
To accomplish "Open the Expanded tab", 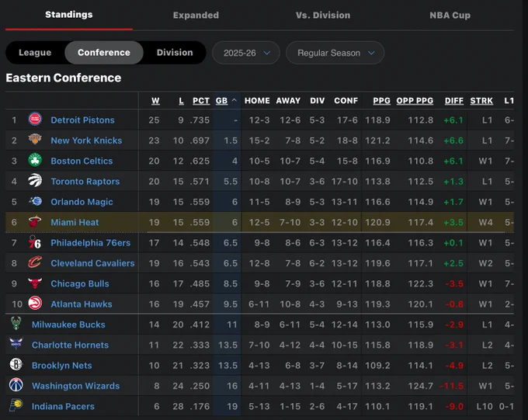I will click(x=196, y=16).
